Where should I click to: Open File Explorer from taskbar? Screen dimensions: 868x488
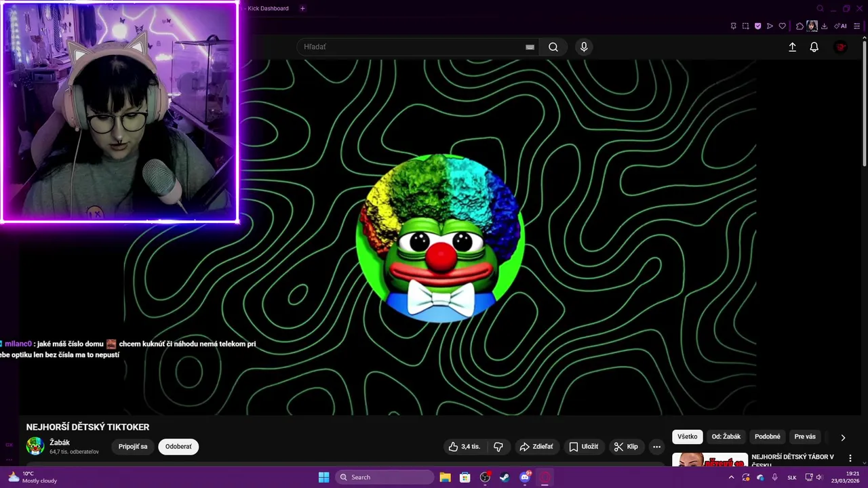(x=445, y=477)
